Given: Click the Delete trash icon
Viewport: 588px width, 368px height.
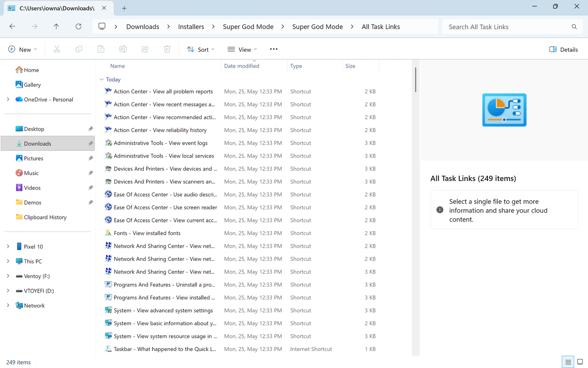Looking at the screenshot, I should tap(167, 49).
